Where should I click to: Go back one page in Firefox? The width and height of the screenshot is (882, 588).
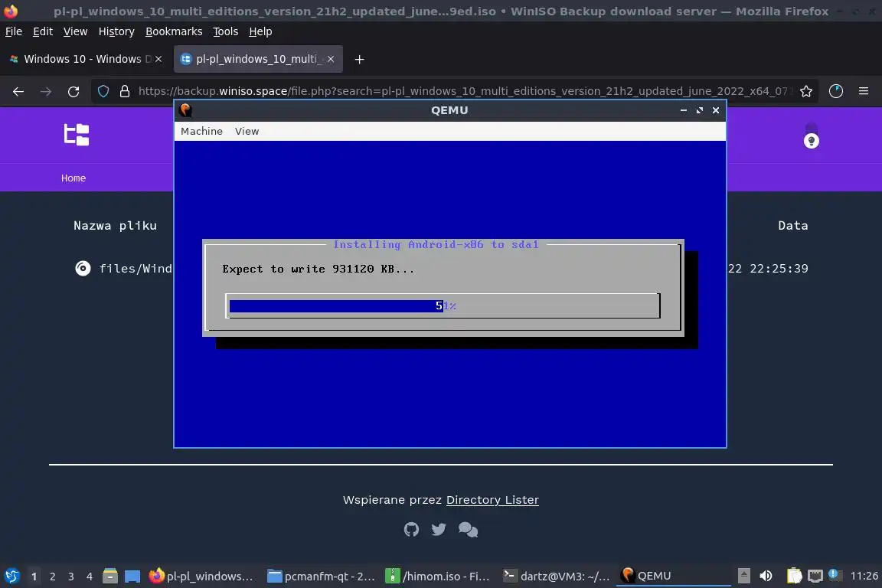[x=18, y=91]
